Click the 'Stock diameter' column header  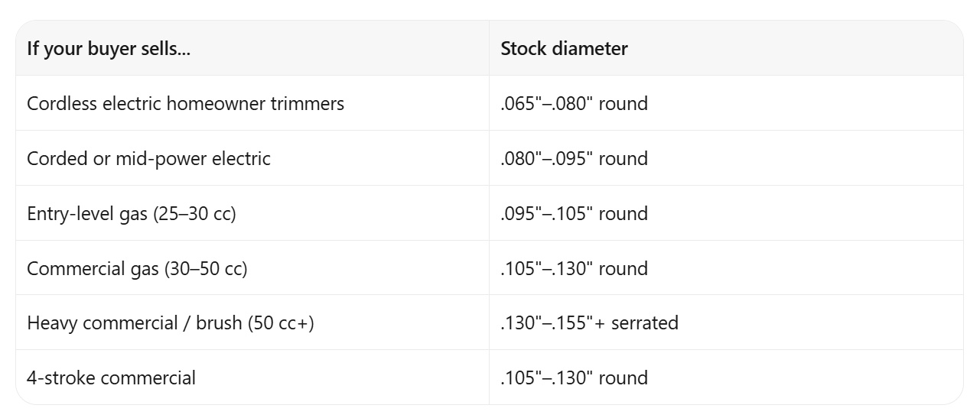[x=726, y=48]
